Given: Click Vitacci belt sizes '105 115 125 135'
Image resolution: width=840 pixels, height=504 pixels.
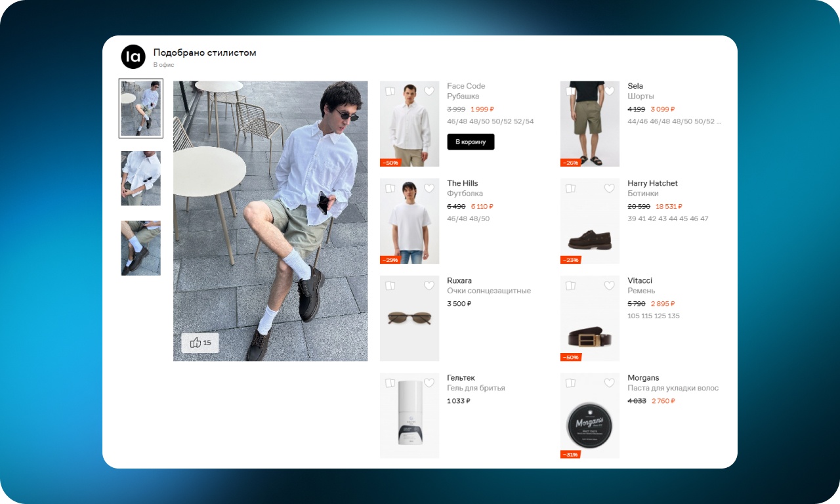Looking at the screenshot, I should [654, 316].
